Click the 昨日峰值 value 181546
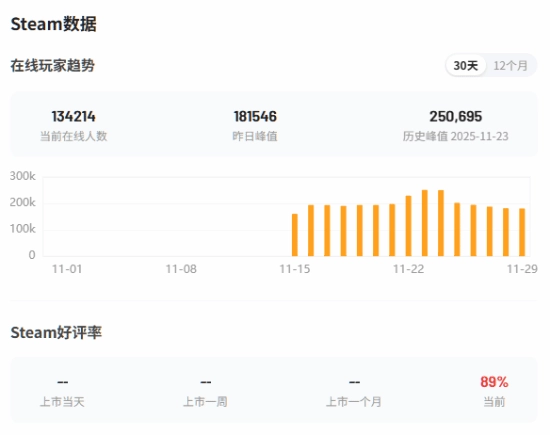550x435 pixels. [255, 116]
